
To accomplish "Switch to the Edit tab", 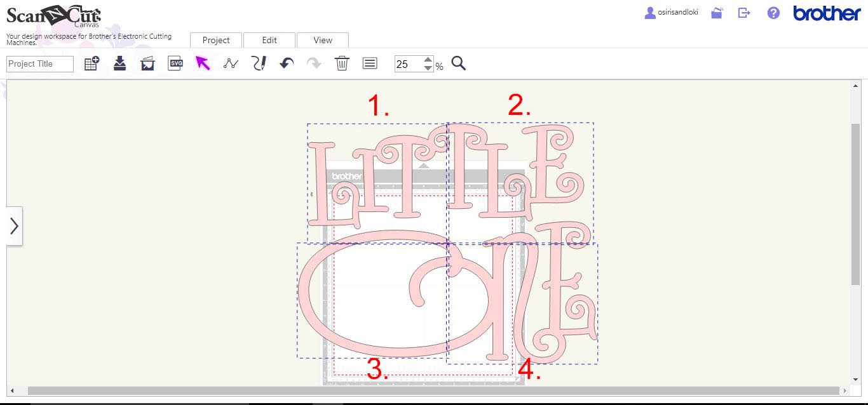I will tap(269, 40).
